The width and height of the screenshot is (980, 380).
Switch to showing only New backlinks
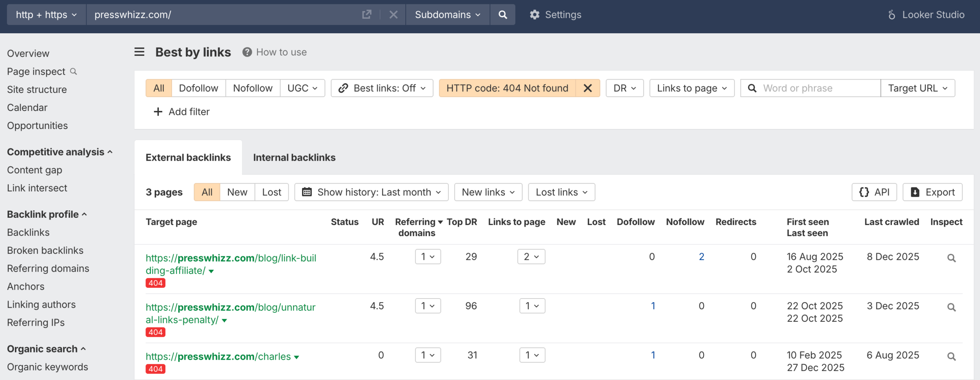[237, 192]
